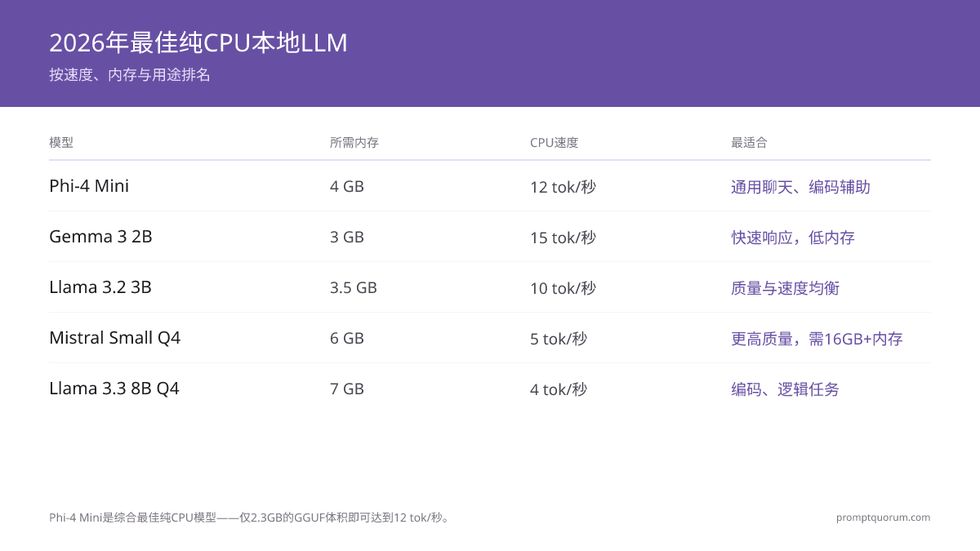The width and height of the screenshot is (980, 551).
Task: Select the "5 tok/秒" speed cell
Action: (x=559, y=339)
